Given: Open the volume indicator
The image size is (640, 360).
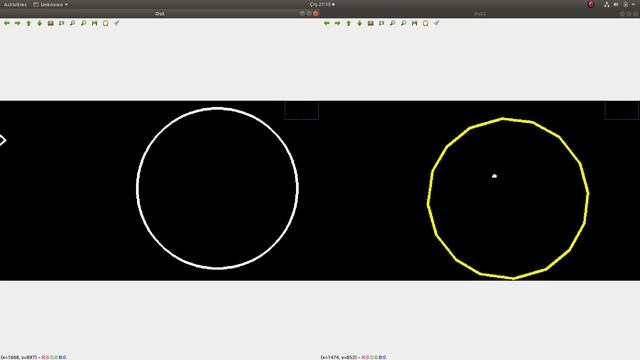Looking at the screenshot, I should 616,4.
